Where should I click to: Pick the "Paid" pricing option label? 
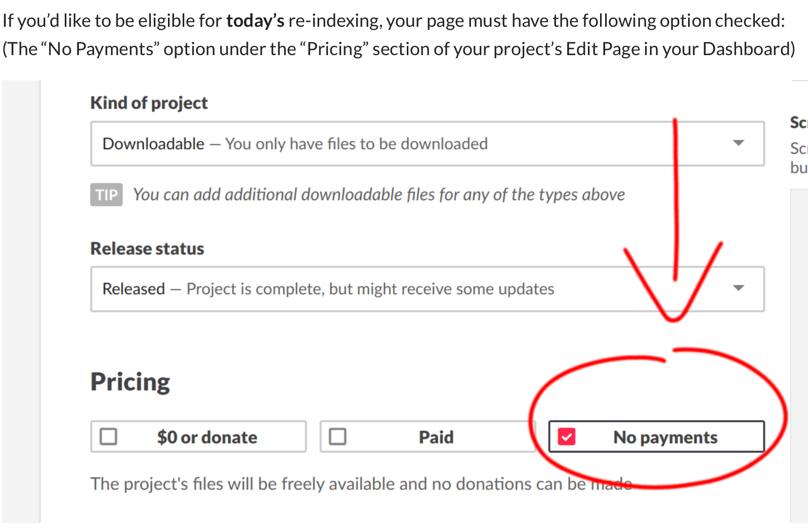[x=436, y=437]
